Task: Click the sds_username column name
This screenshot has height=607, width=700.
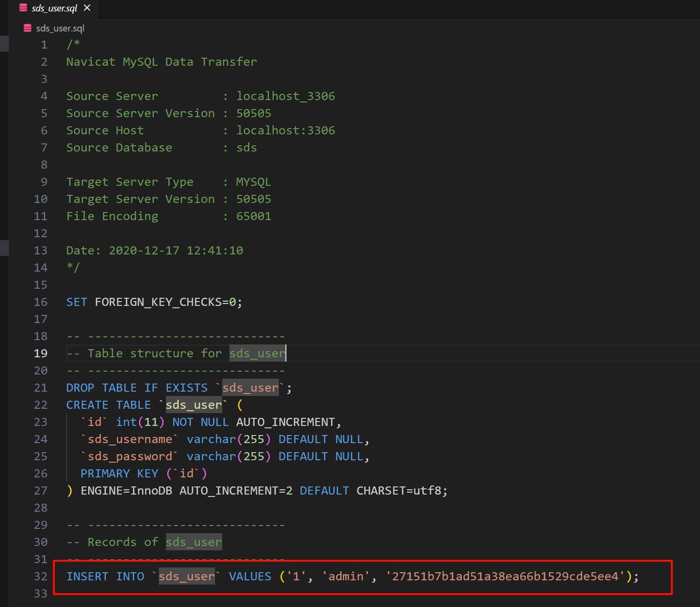Action: point(130,439)
